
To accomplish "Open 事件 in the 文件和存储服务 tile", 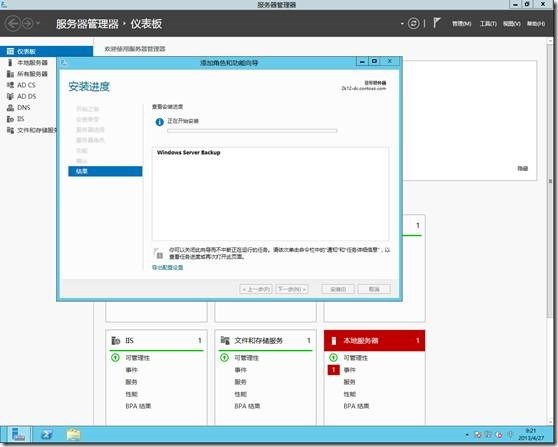I will (x=241, y=370).
